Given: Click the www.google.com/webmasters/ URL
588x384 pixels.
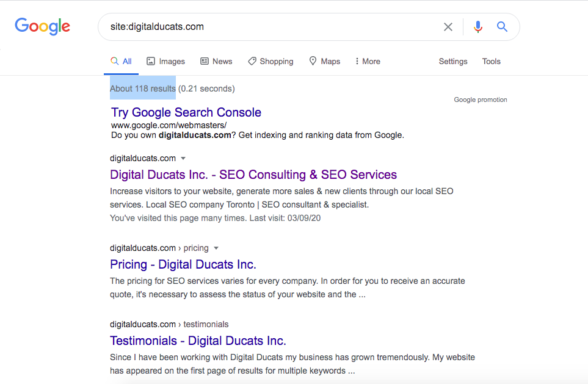Looking at the screenshot, I should (x=169, y=125).
